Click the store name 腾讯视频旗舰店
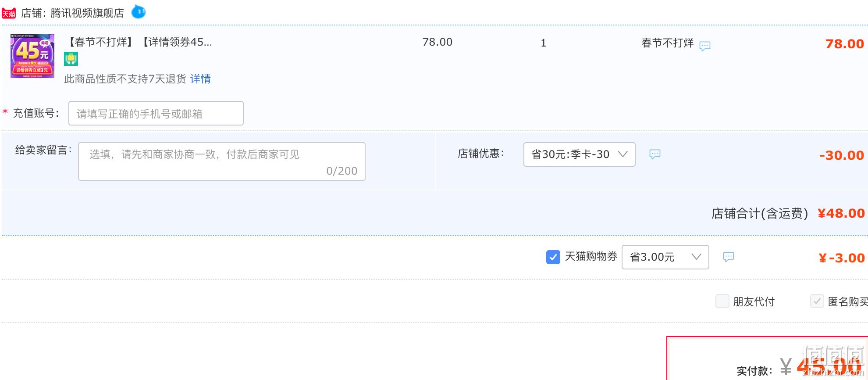The width and height of the screenshot is (868, 380). [x=87, y=13]
